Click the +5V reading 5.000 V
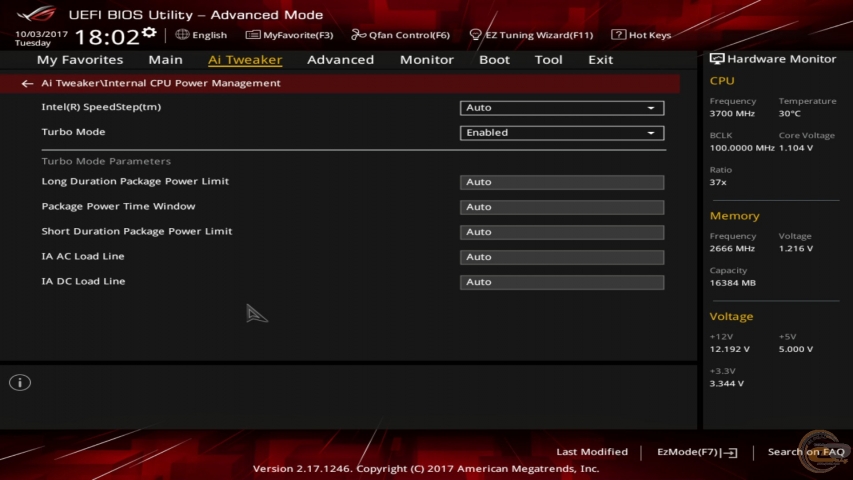The width and height of the screenshot is (853, 480). tap(796, 349)
